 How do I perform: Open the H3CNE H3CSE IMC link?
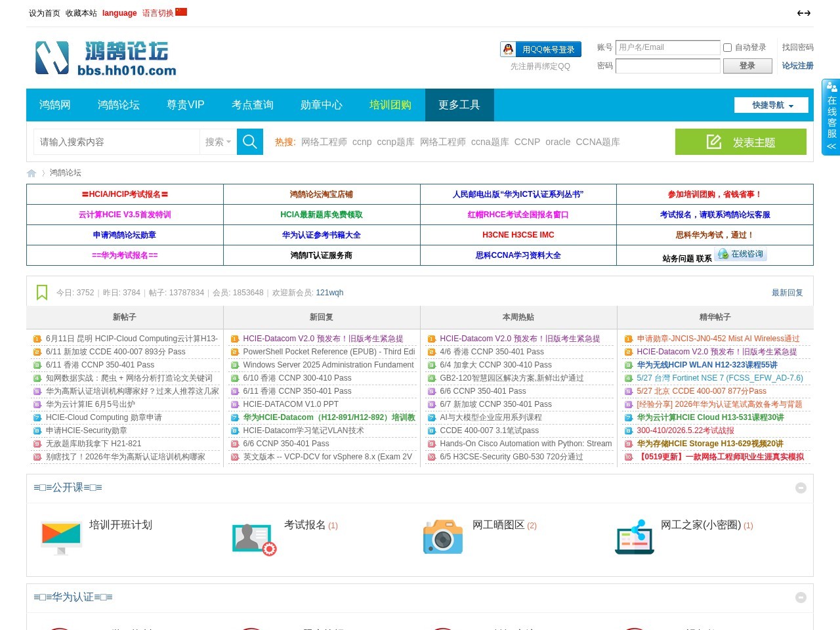(x=518, y=235)
